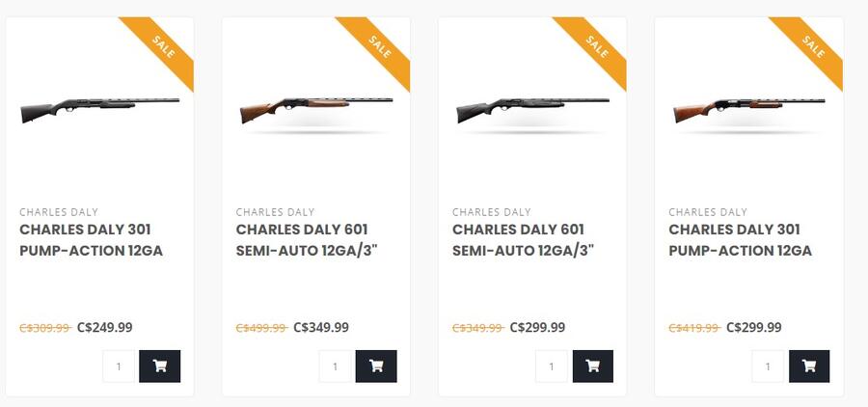868x407 pixels.
Task: Click Charles Daly brand label above black 601
Action: tap(492, 212)
